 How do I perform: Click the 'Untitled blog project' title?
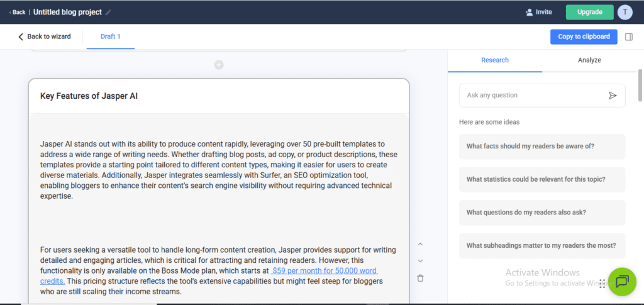67,13
